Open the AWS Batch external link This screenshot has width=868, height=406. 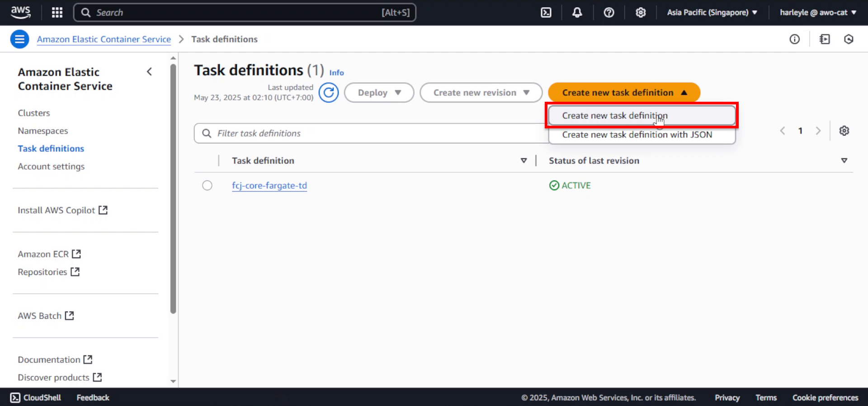point(46,316)
